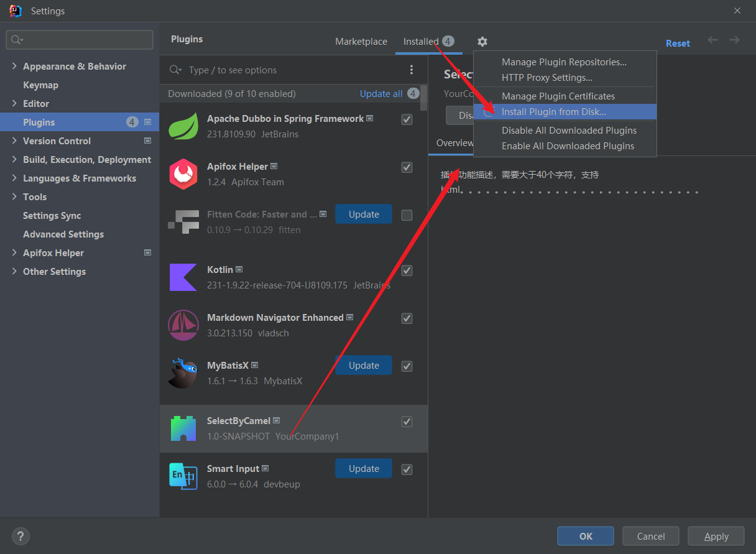The image size is (756, 554).
Task: Click the Reset link
Action: tap(678, 43)
